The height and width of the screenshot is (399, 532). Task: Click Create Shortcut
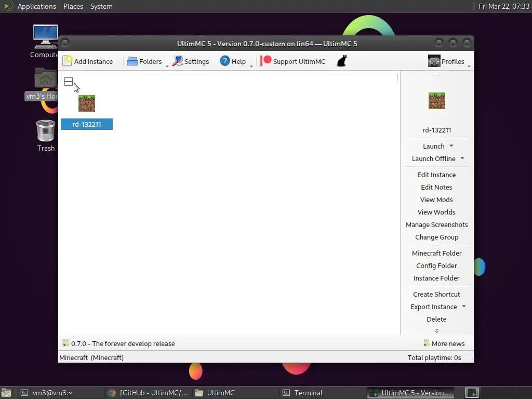[436, 295]
